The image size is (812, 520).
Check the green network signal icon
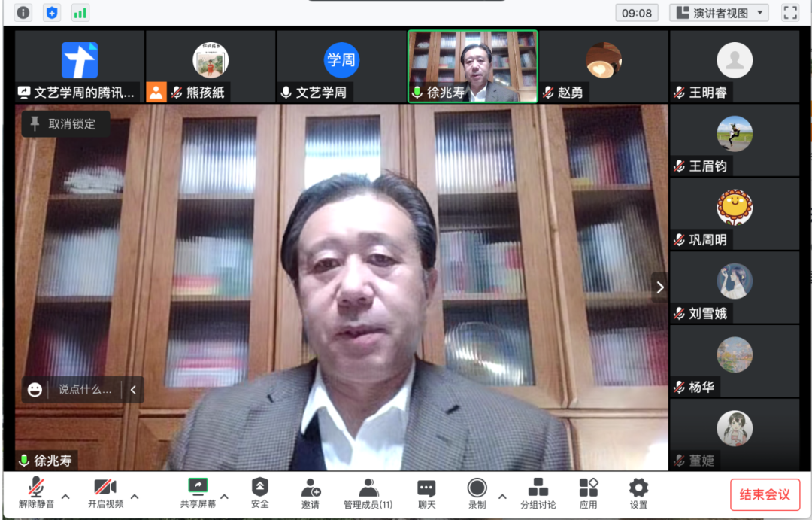click(x=80, y=12)
